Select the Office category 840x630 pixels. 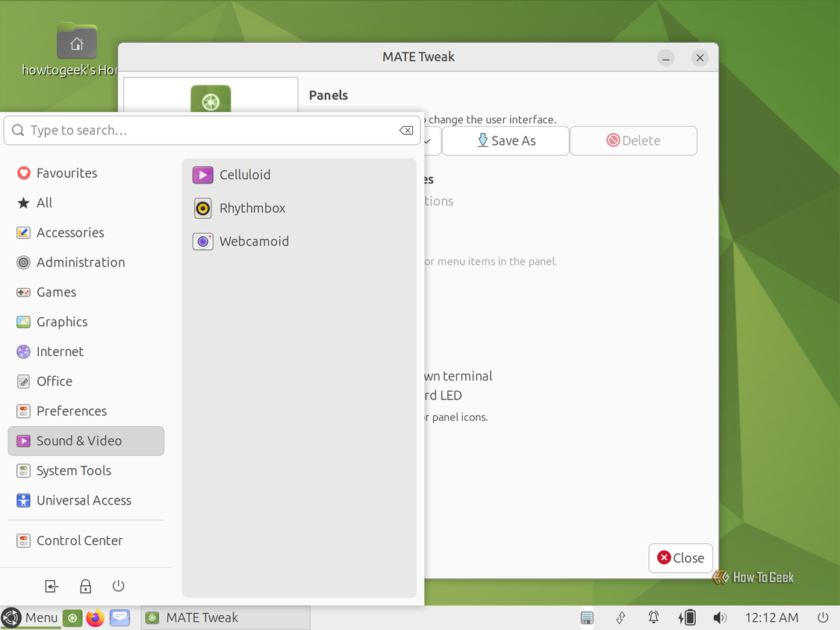[x=86, y=381]
